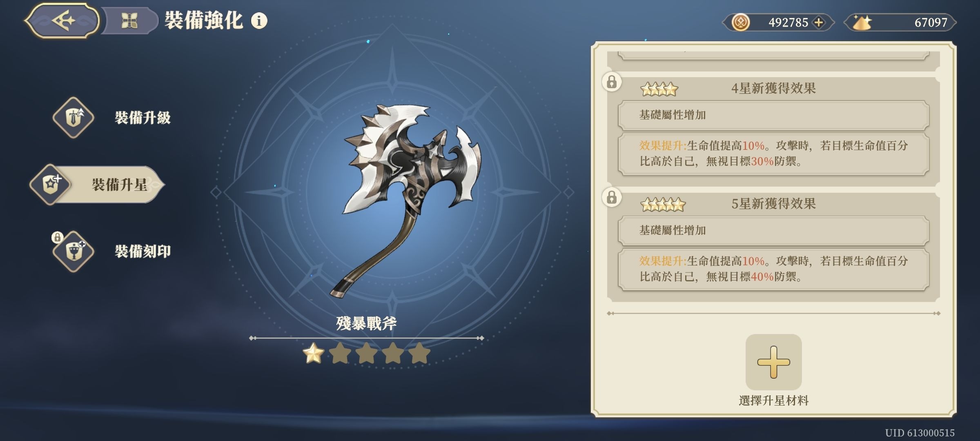Select the 4星 基礎屬性增加 row
Image resolution: width=980 pixels, height=441 pixels.
(x=773, y=115)
